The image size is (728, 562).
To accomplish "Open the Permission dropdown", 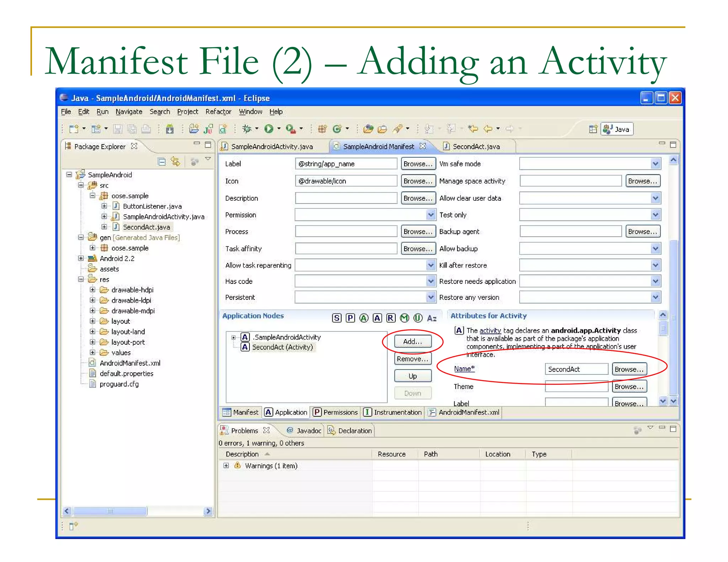I will (430, 215).
